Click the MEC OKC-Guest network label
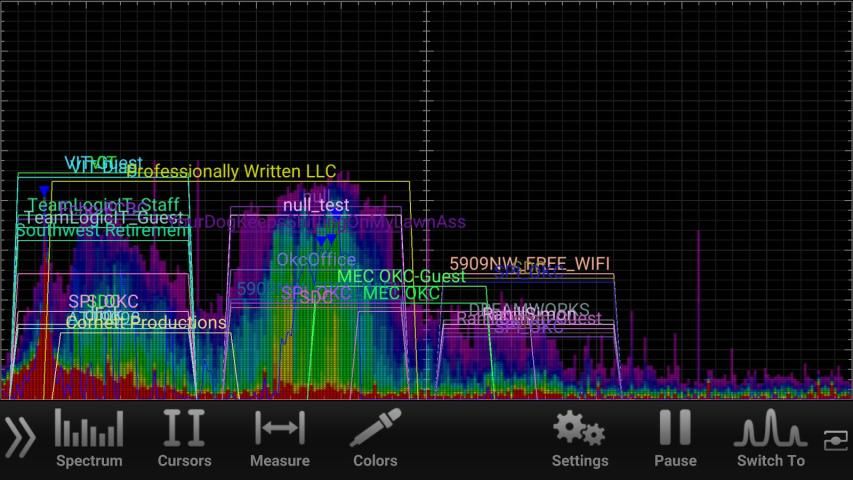The height and width of the screenshot is (480, 853). click(401, 276)
